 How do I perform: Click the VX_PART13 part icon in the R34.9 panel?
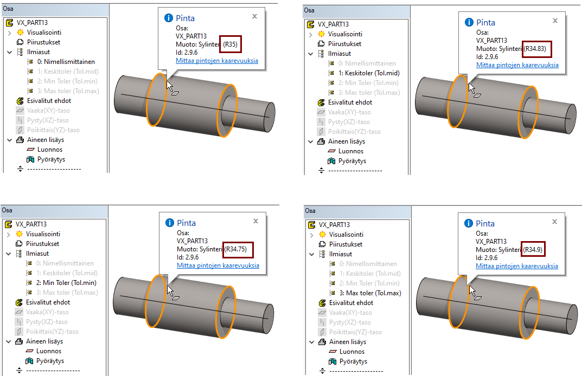coord(311,225)
